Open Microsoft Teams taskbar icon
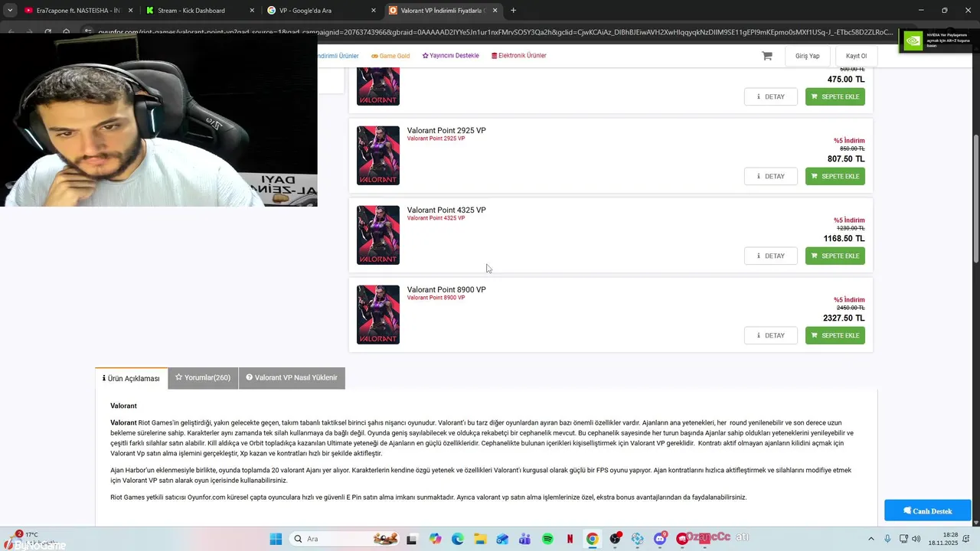The image size is (980, 551). [524, 539]
